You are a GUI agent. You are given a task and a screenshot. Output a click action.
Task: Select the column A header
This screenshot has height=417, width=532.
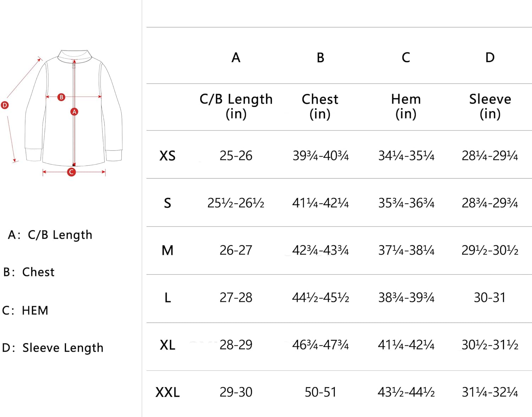coord(236,57)
